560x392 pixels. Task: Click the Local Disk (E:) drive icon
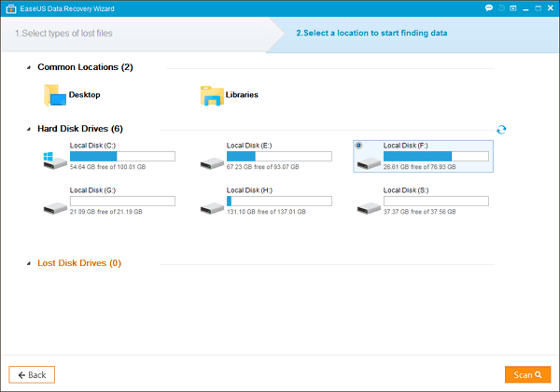click(x=212, y=163)
